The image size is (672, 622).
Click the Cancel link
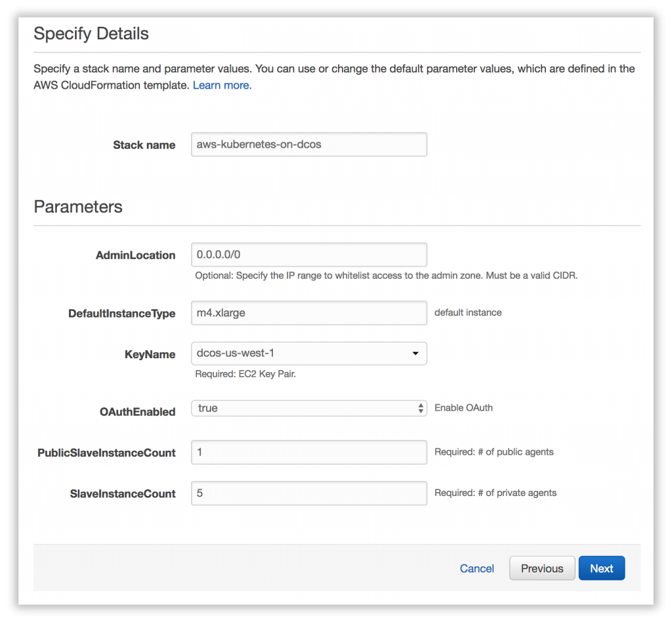point(476,568)
